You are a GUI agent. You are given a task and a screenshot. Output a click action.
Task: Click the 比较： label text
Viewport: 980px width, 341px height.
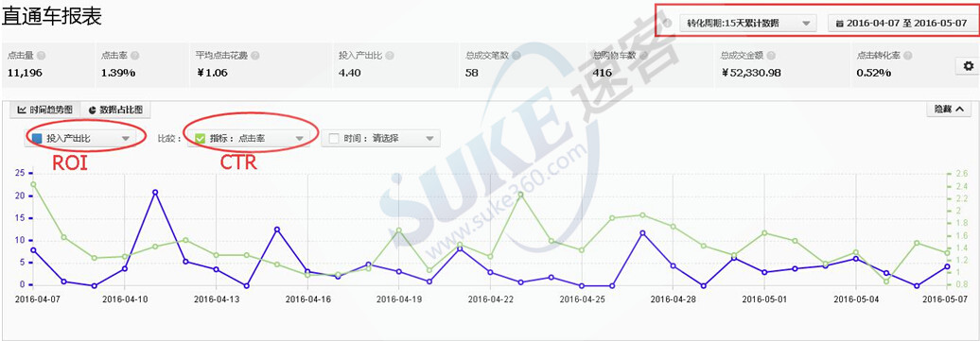(x=169, y=139)
